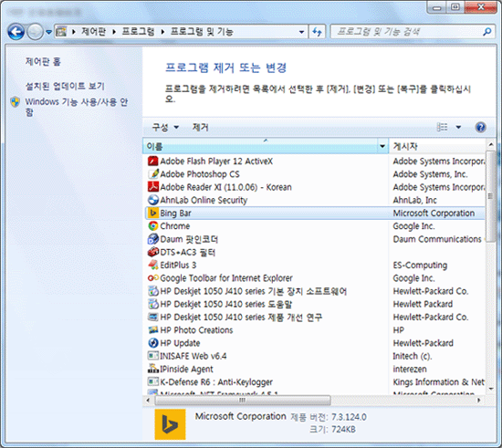
Task: Click the vertical scrollbar up arrow
Action: pyautogui.click(x=490, y=145)
